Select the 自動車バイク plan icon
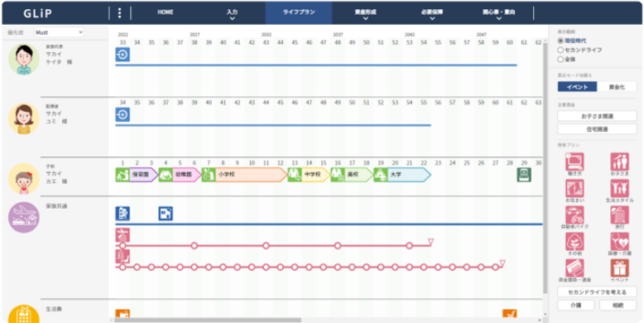This screenshot has width=644, height=323. [574, 215]
